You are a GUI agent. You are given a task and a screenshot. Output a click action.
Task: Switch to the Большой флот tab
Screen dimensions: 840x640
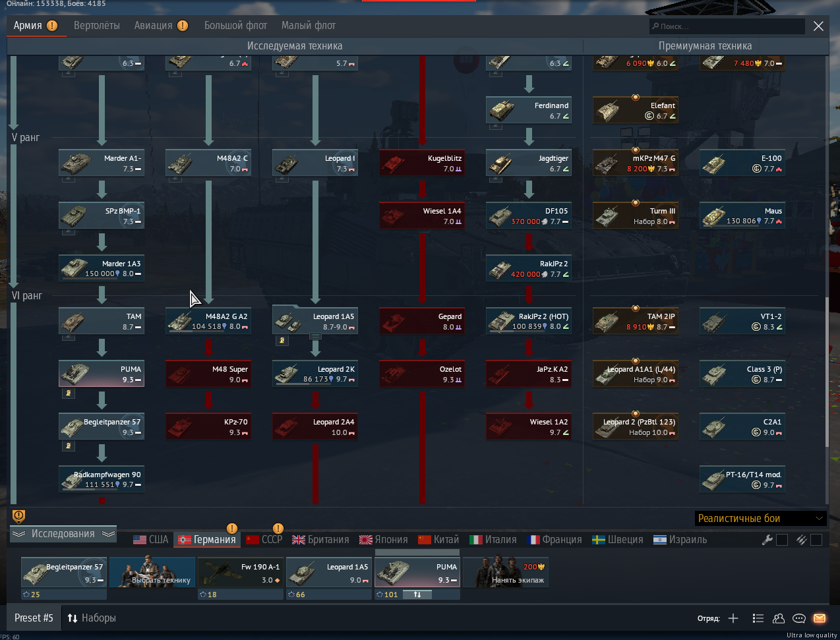pyautogui.click(x=235, y=26)
